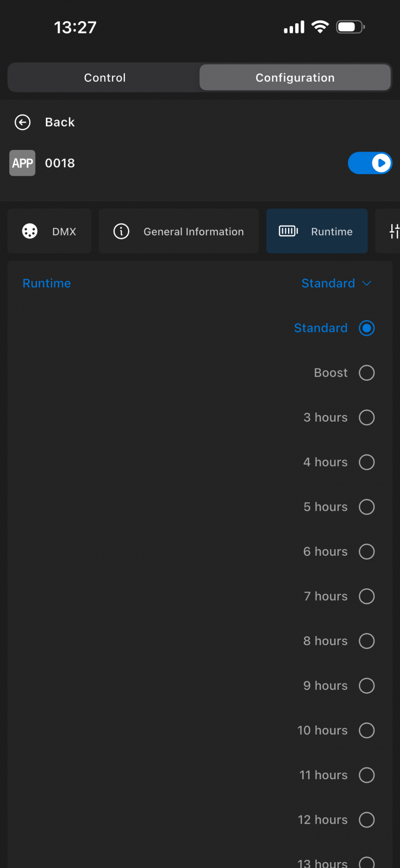This screenshot has width=400, height=868.
Task: Switch to the Control tab
Action: 105,78
